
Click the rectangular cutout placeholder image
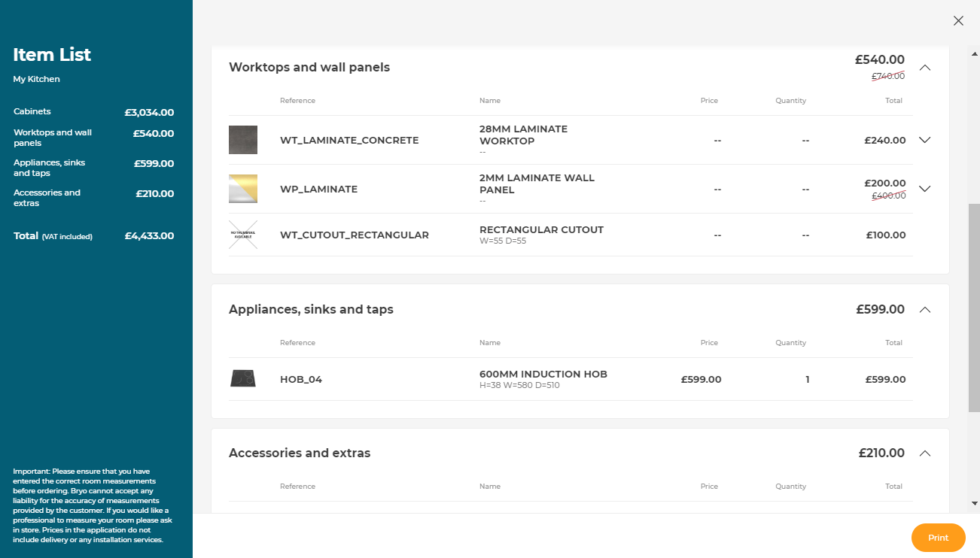[x=243, y=235]
